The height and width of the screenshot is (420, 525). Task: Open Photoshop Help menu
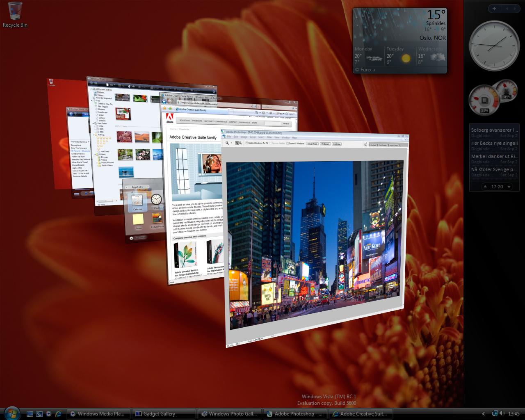(x=294, y=137)
